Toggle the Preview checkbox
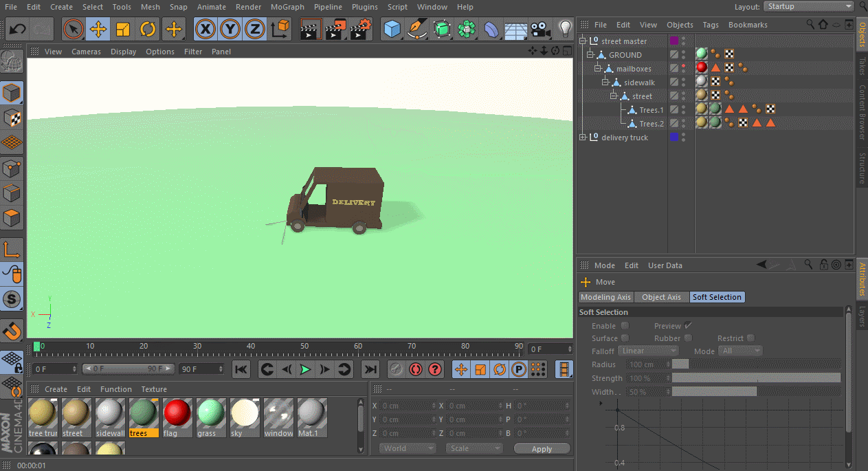868x471 pixels. [x=688, y=326]
